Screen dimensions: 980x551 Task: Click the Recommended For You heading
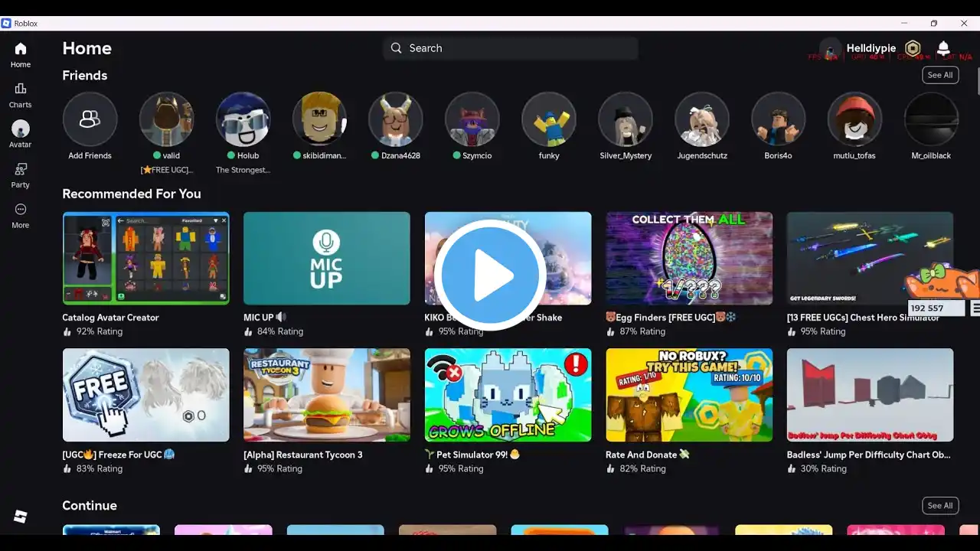pos(132,194)
